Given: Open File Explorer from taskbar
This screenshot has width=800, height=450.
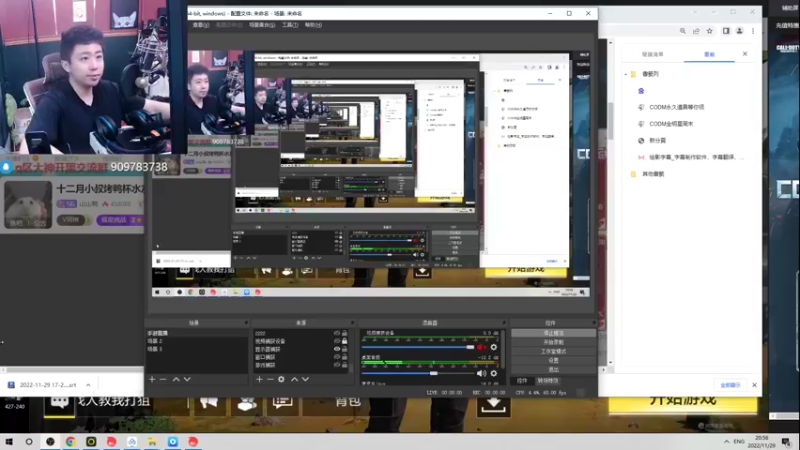Looking at the screenshot, I should (152, 442).
